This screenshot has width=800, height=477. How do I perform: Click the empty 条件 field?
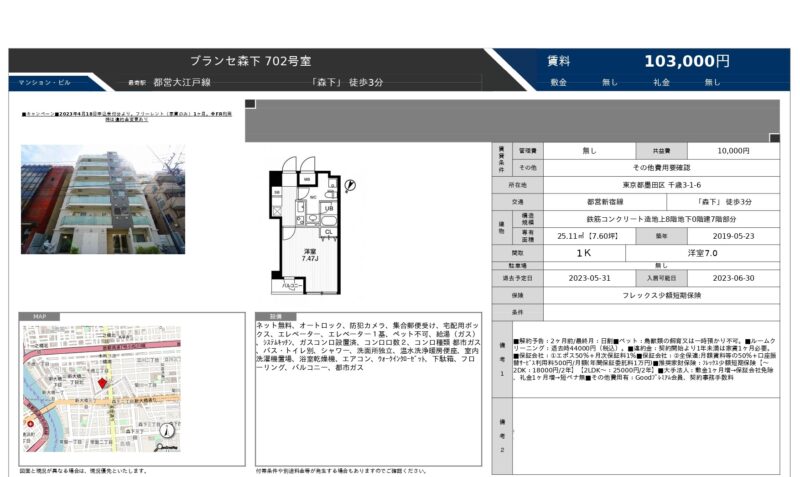[661, 312]
